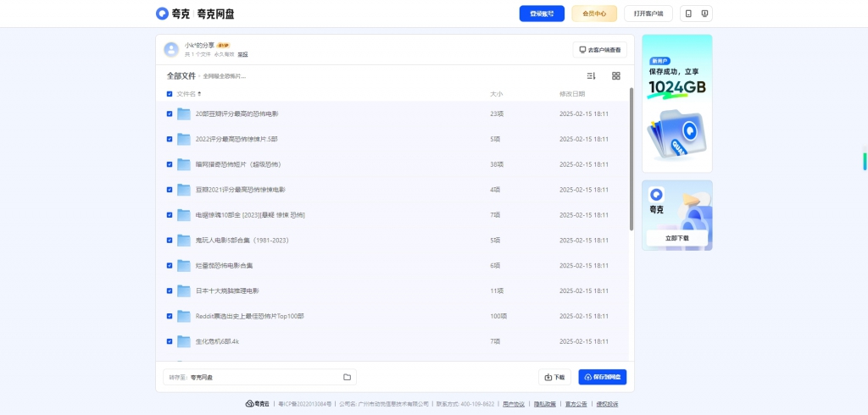
Task: Click the 举报 report link
Action: tap(242, 55)
